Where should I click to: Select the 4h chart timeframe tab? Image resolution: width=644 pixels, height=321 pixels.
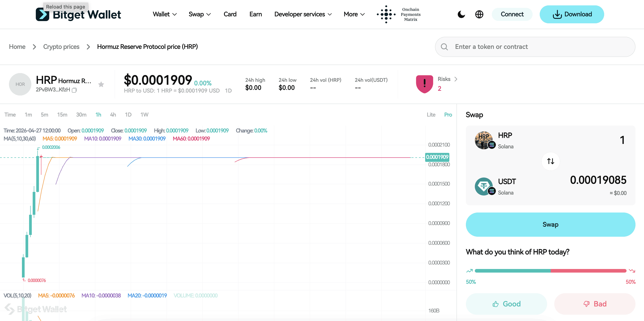pyautogui.click(x=113, y=115)
